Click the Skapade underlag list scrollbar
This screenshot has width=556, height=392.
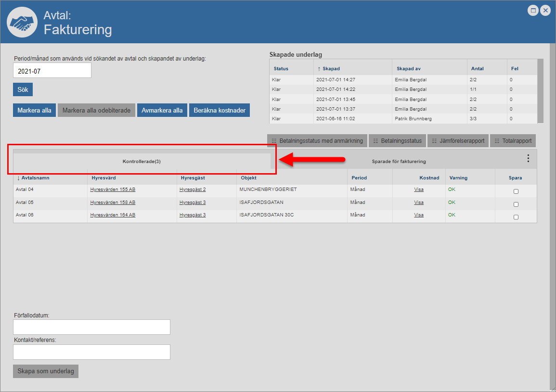click(540, 91)
